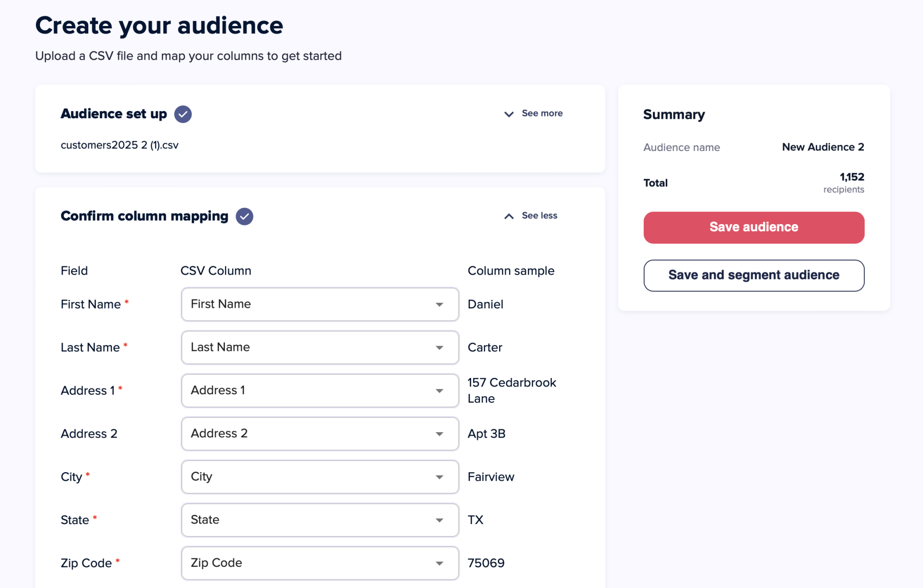Expand Audience set up with See more
The height and width of the screenshot is (588, 923).
[533, 113]
